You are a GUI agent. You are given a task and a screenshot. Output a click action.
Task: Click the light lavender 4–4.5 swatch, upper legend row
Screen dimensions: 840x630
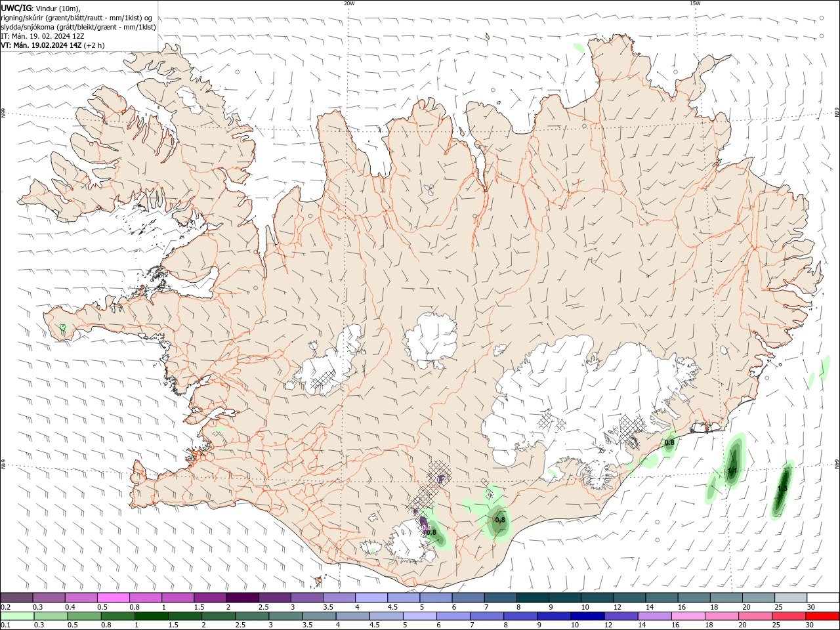pyautogui.click(x=371, y=598)
